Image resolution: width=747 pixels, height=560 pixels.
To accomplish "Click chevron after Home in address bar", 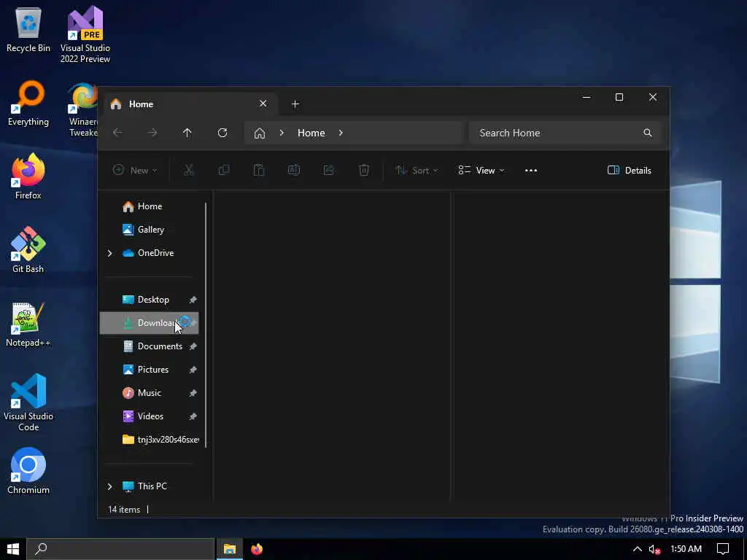I will pos(341,133).
